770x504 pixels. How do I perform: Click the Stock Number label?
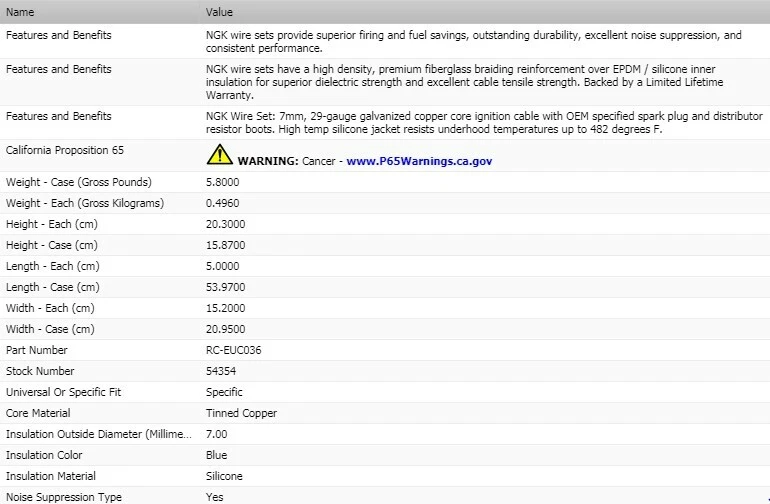pos(40,371)
